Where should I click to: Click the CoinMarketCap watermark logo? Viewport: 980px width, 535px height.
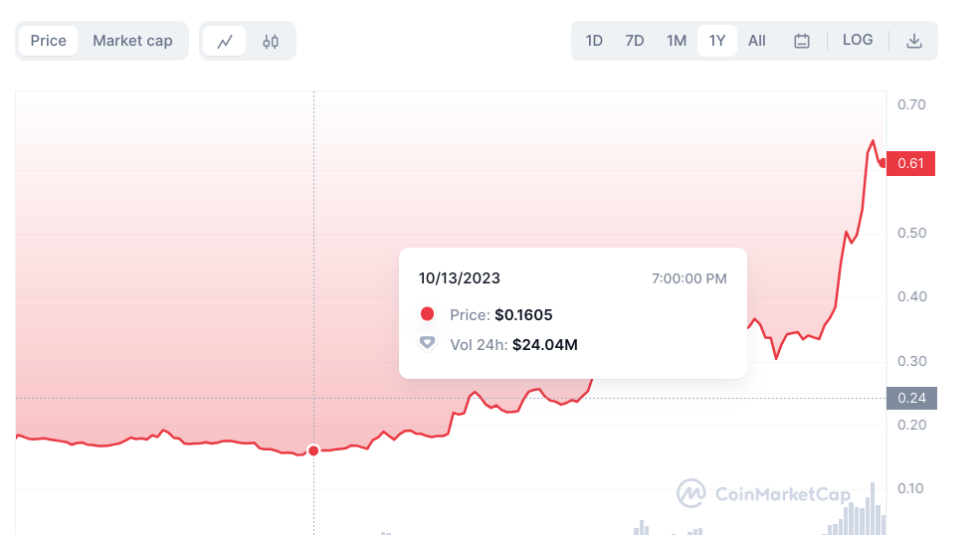(x=764, y=494)
